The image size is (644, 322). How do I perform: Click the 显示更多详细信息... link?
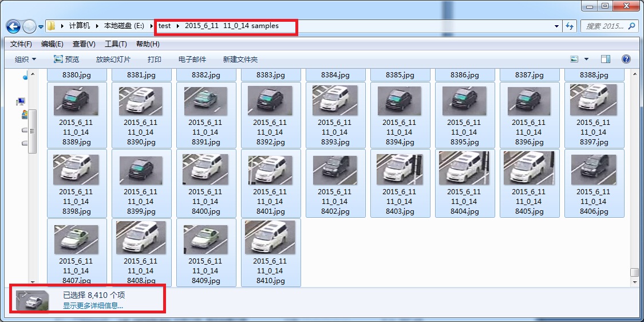point(93,305)
